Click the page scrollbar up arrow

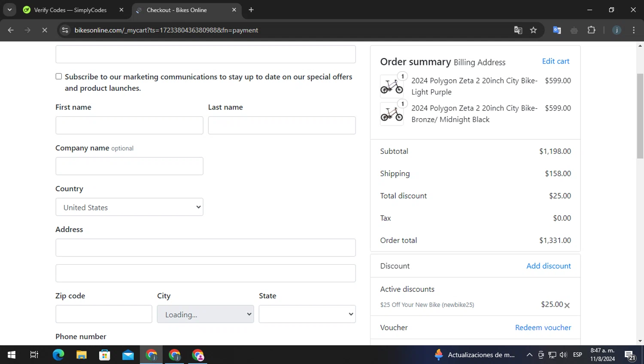[640, 45]
